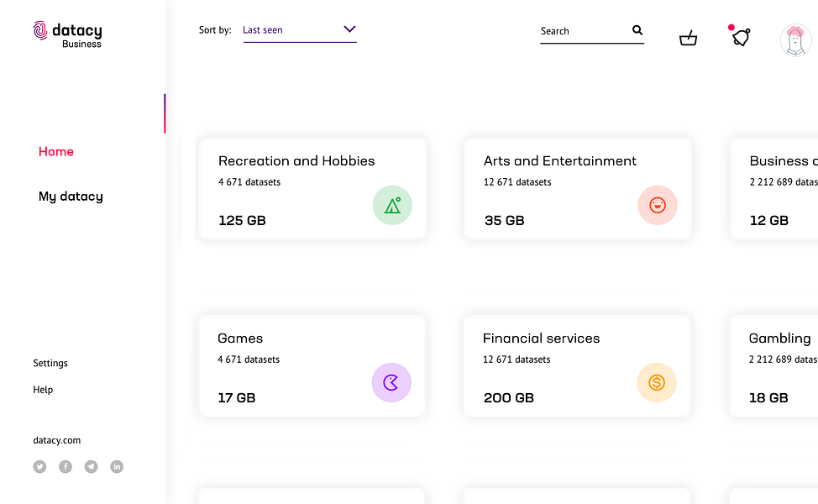Open the Facebook social icon
818x504 pixels.
[66, 466]
